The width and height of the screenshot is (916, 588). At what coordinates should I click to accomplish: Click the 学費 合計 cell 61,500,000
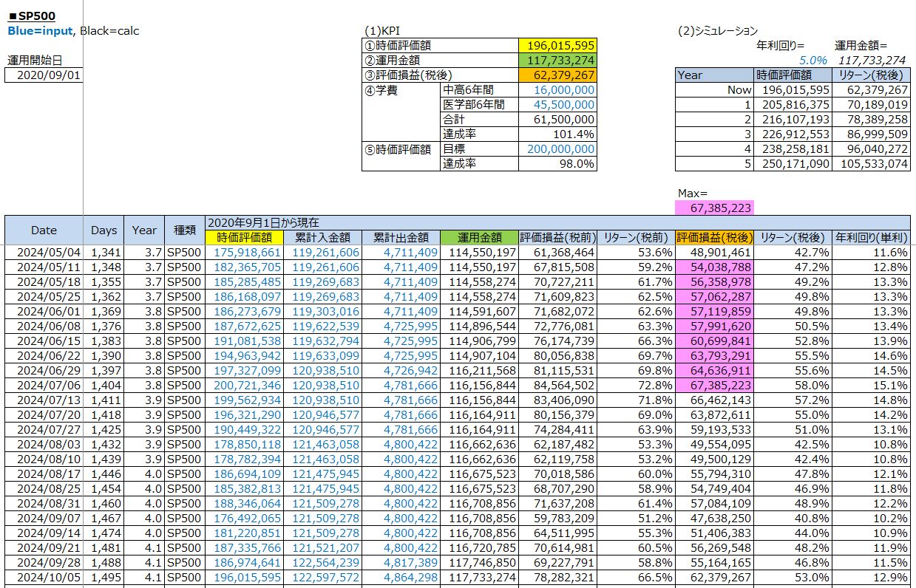(557, 119)
